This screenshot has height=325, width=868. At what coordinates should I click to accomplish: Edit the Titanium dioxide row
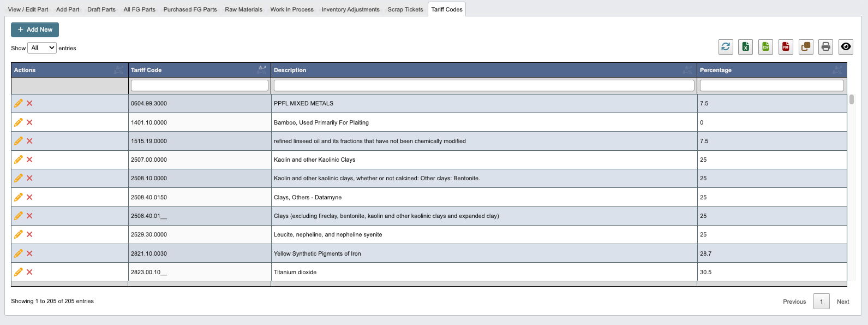18,272
